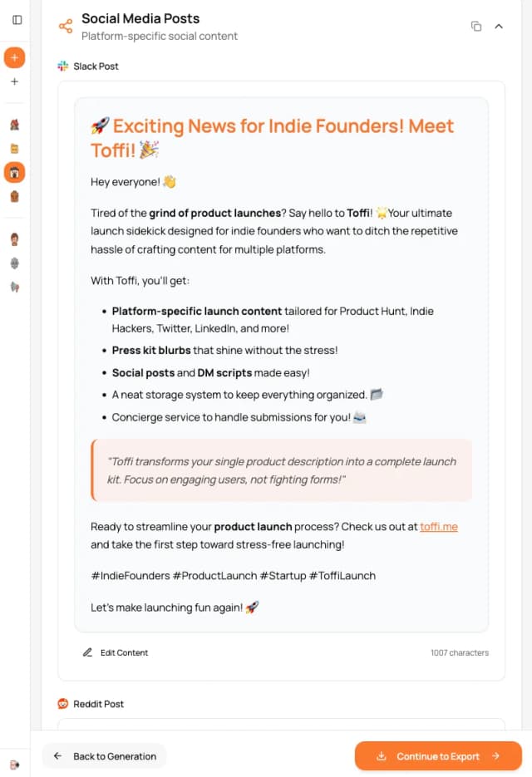Click the Edit Content pencil icon
532x777 pixels.
[x=87, y=652]
